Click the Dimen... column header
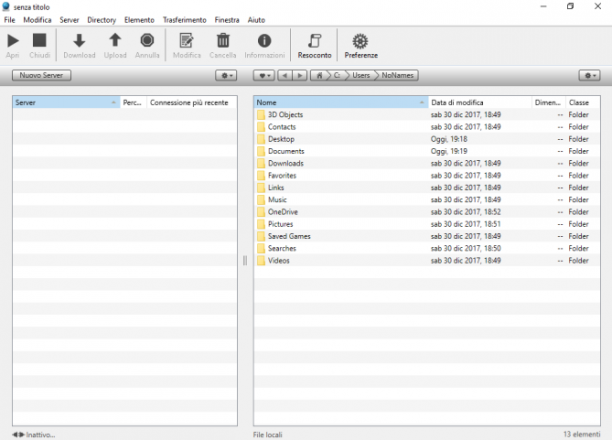 tap(548, 103)
